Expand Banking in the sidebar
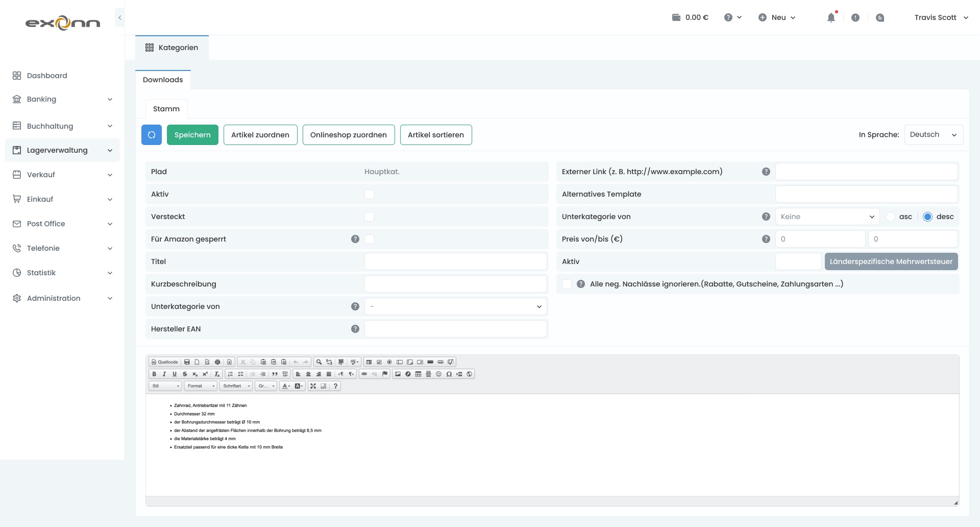The width and height of the screenshot is (980, 527). [x=62, y=99]
